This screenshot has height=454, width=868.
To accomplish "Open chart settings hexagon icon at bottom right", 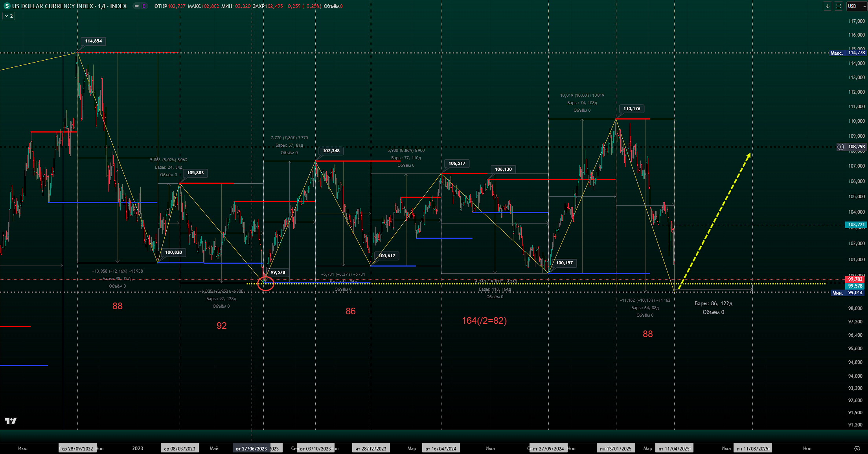I will click(857, 448).
